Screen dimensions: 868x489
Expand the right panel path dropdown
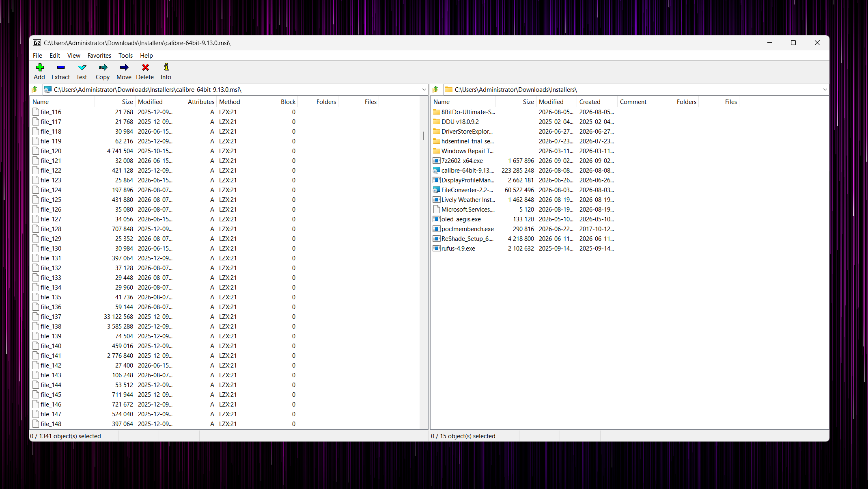click(x=825, y=89)
